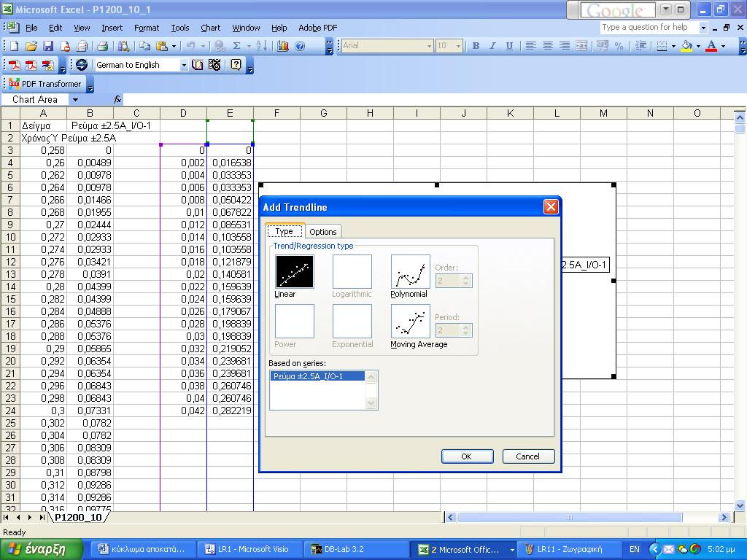Switch to the Options tab in Add Trendline
Image resolution: width=747 pixels, height=560 pixels.
pos(323,232)
